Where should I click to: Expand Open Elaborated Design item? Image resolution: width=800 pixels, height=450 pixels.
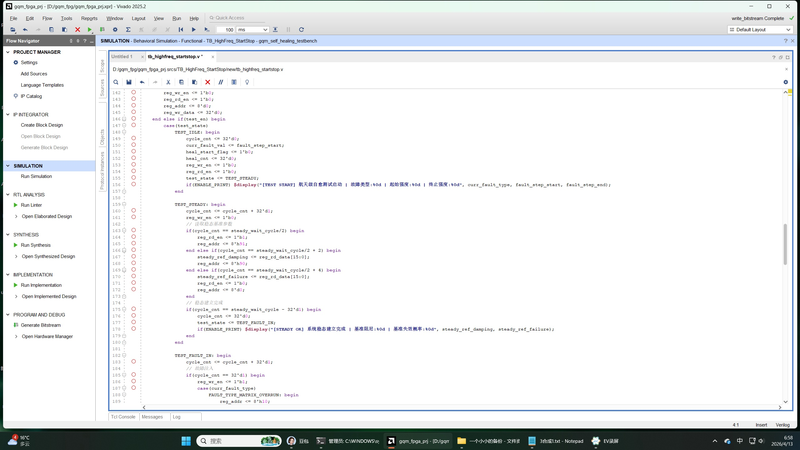(x=16, y=216)
